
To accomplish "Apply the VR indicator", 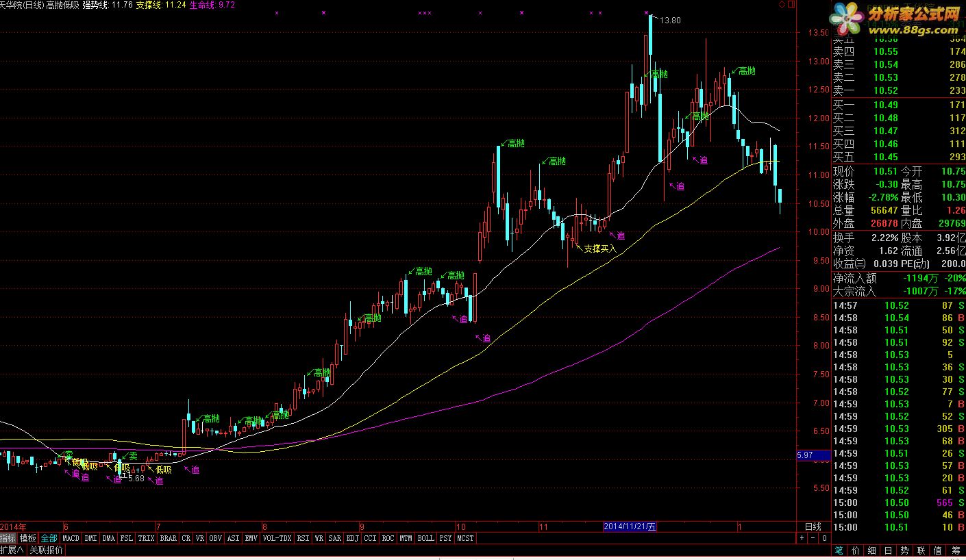I will (x=200, y=538).
